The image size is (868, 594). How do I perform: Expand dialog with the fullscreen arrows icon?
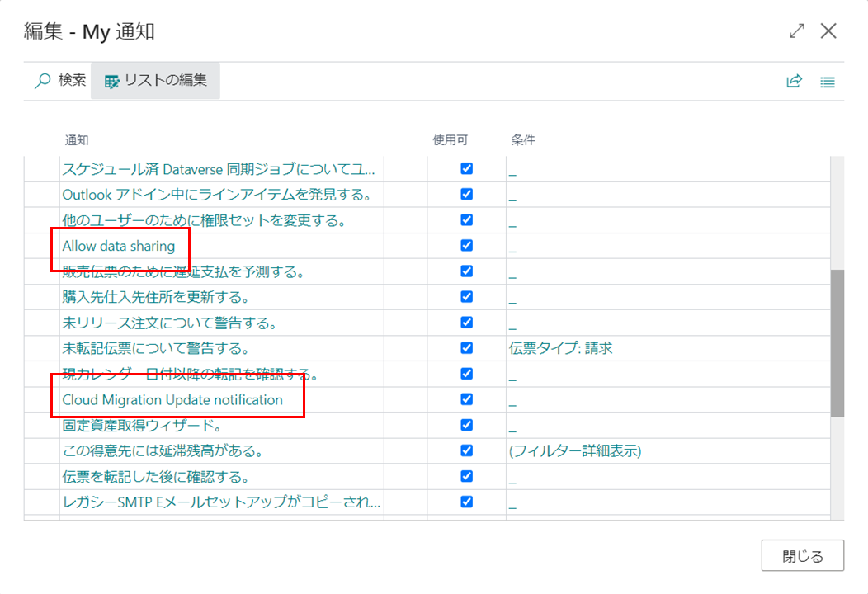(x=796, y=31)
